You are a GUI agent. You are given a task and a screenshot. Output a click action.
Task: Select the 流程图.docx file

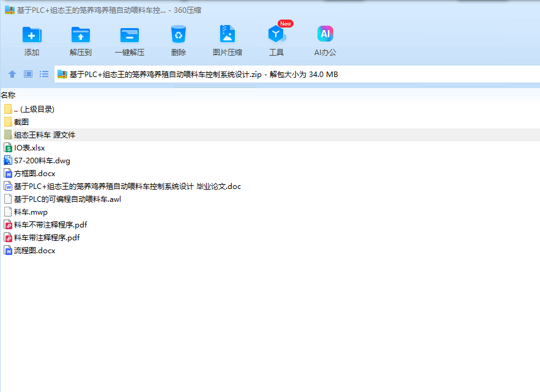[270, 250]
